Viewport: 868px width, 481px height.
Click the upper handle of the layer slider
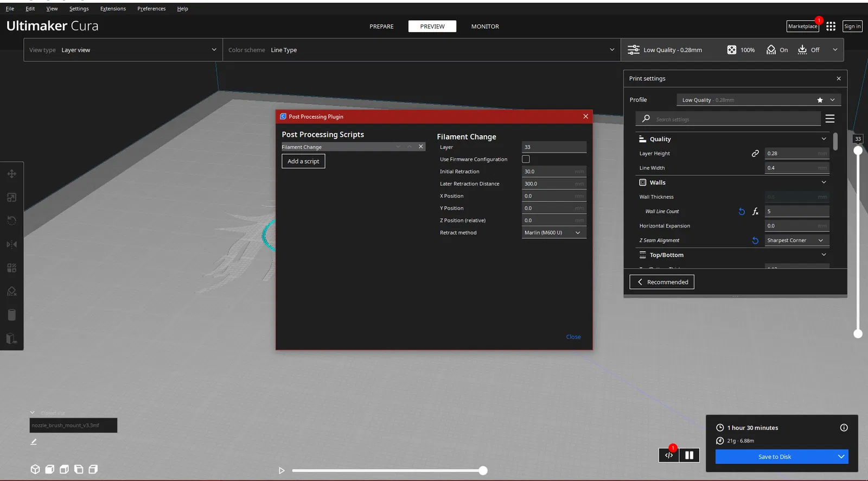(x=858, y=150)
